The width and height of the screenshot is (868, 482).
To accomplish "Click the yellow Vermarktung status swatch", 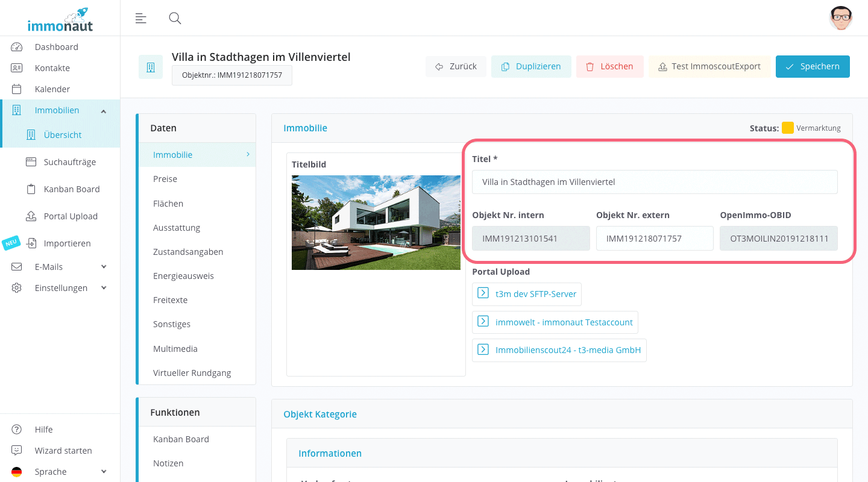I will pyautogui.click(x=788, y=128).
